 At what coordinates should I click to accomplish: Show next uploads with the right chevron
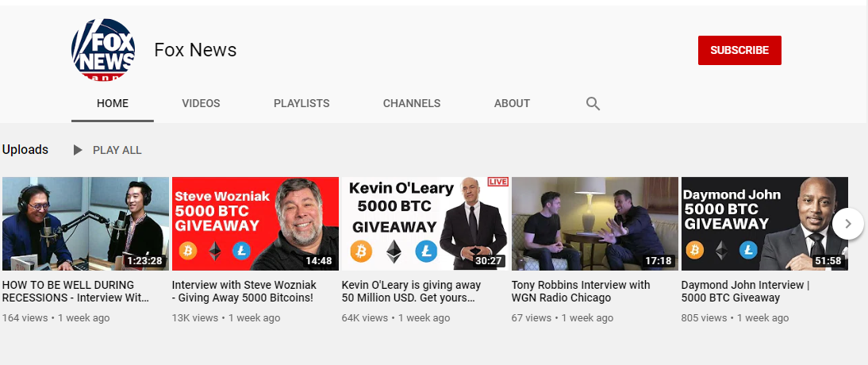point(847,224)
